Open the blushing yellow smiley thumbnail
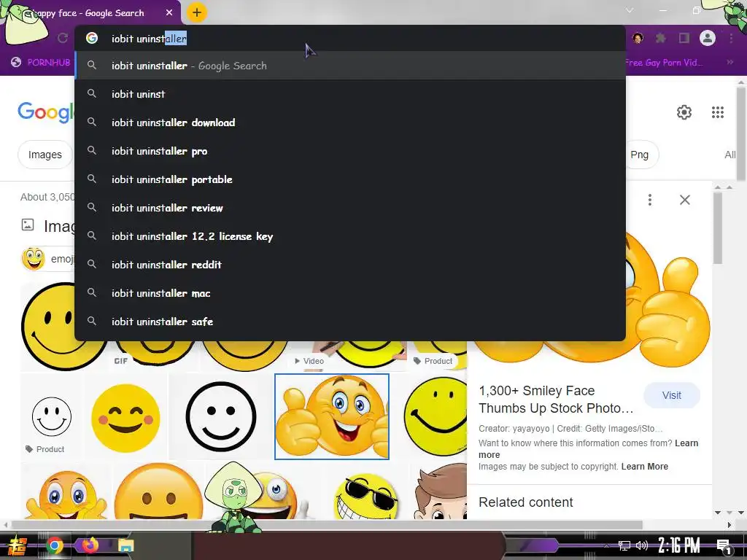 pos(125,418)
